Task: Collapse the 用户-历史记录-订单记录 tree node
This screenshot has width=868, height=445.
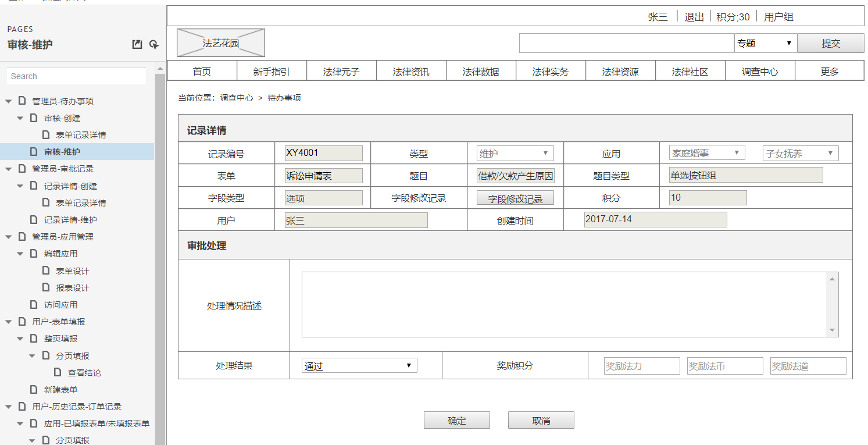Action: pos(8,407)
